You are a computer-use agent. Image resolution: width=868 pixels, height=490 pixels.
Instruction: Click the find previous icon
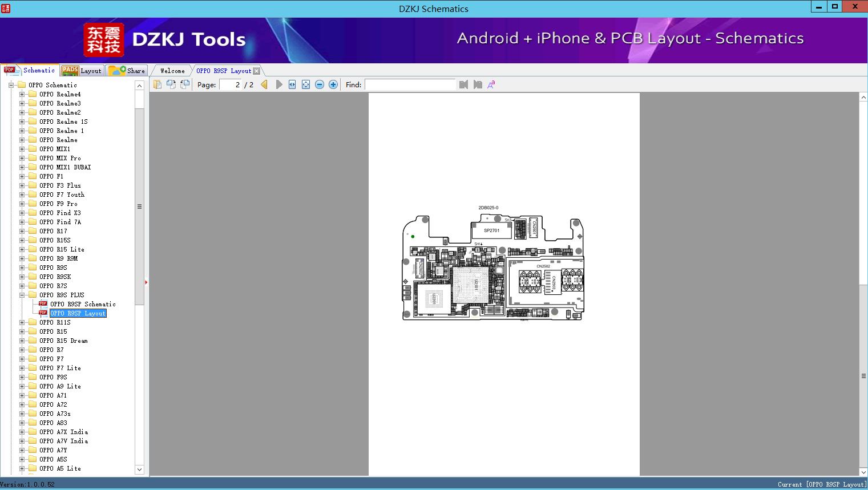(x=463, y=84)
